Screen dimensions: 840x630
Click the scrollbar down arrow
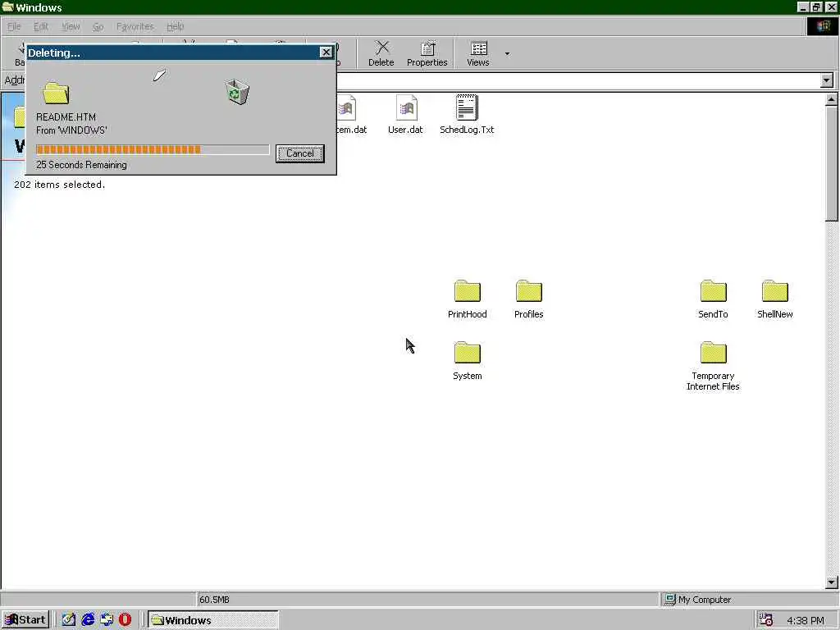832,582
